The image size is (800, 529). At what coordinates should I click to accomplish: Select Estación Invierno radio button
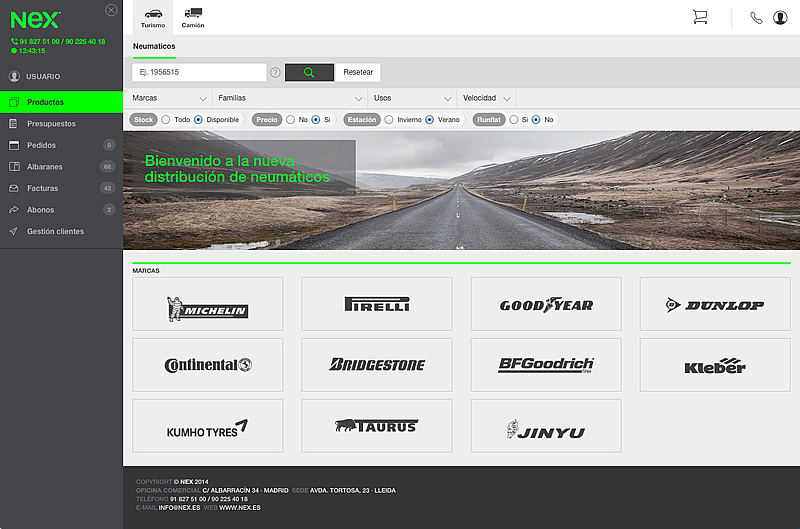coord(389,120)
